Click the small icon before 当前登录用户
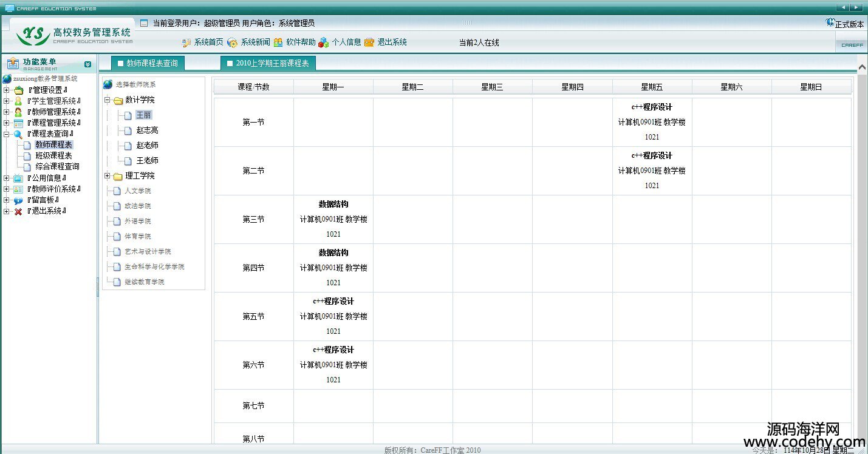Screen dimensions: 868x454 click(144, 23)
